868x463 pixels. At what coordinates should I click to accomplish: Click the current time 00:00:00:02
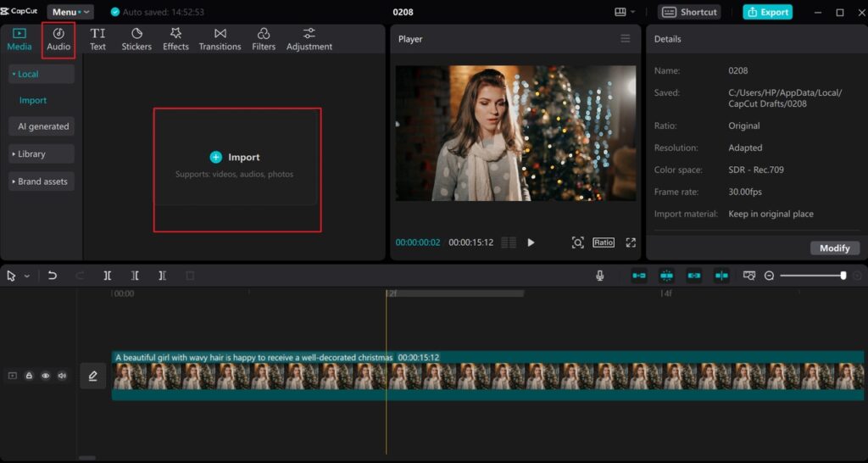[418, 243]
